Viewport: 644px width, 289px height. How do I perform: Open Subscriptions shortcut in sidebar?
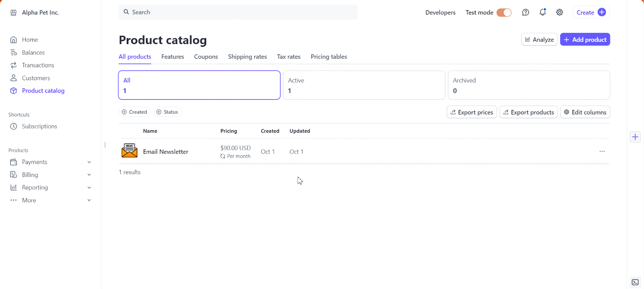coord(39,127)
